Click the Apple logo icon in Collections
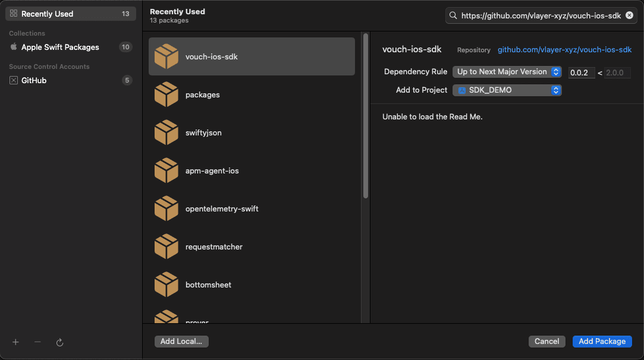 click(x=14, y=47)
